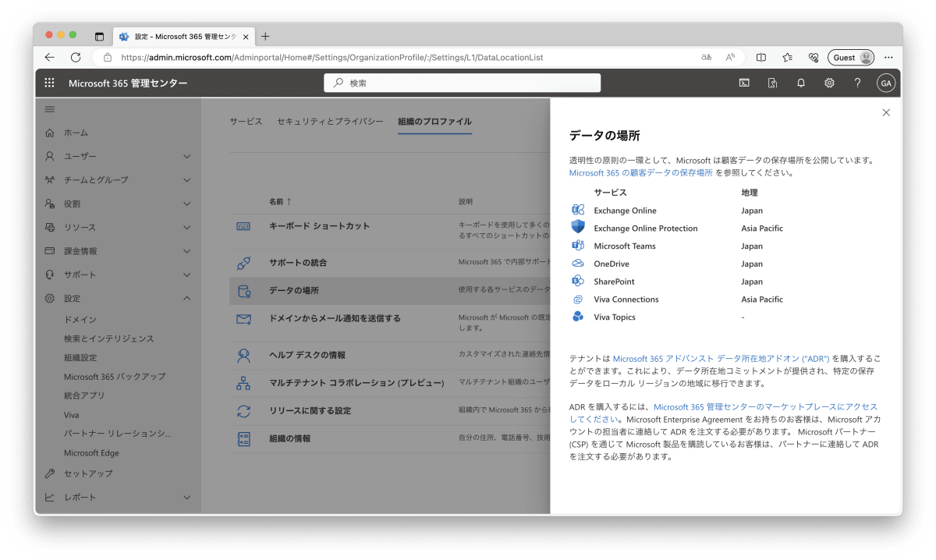The image size is (936, 560).
Task: Open the GA account avatar
Action: pyautogui.click(x=886, y=83)
